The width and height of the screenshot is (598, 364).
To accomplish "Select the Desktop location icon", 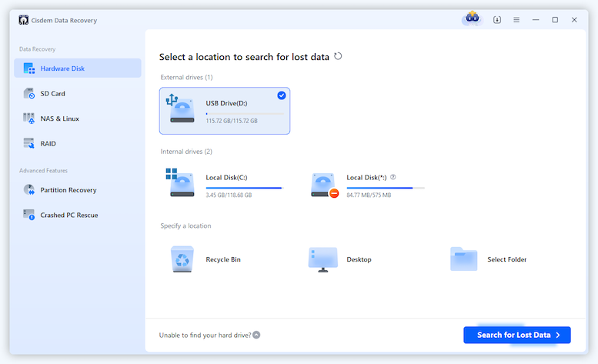I will coord(323,259).
